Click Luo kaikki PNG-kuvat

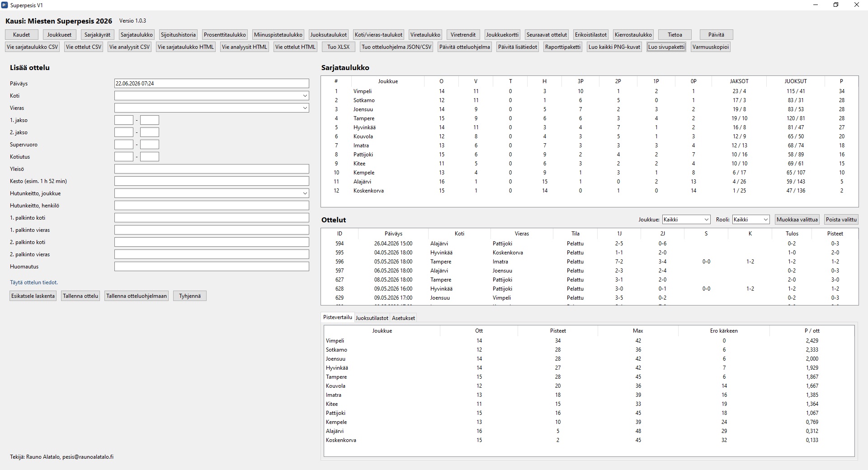[614, 47]
